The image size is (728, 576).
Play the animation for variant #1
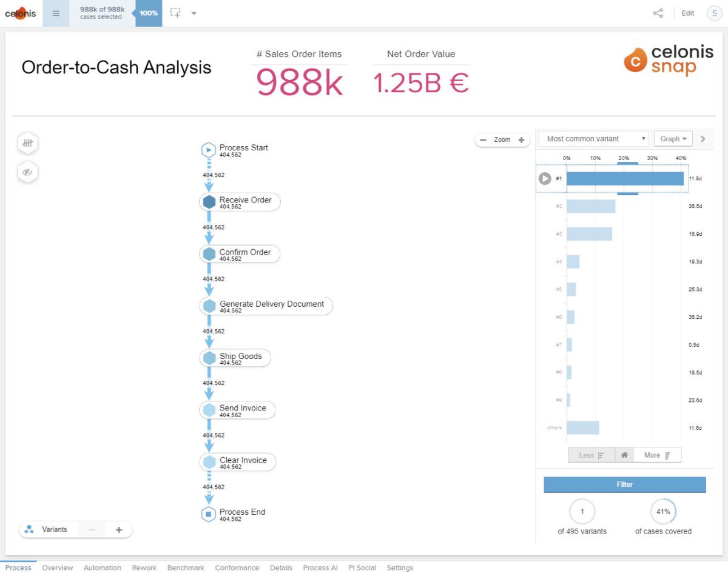click(544, 178)
